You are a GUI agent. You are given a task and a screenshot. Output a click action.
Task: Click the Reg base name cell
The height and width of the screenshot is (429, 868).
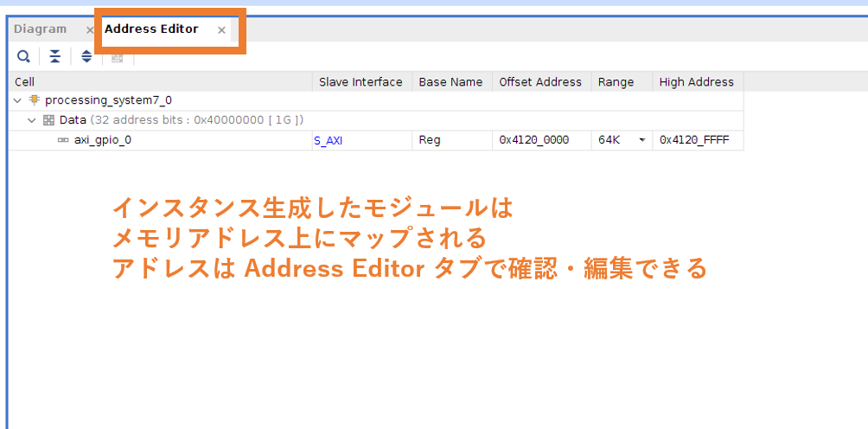click(452, 141)
